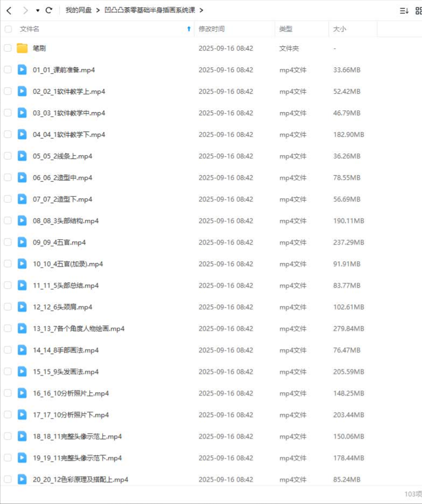The width and height of the screenshot is (422, 504).
Task: Expand the chevron after the course folder name
Action: tap(202, 10)
